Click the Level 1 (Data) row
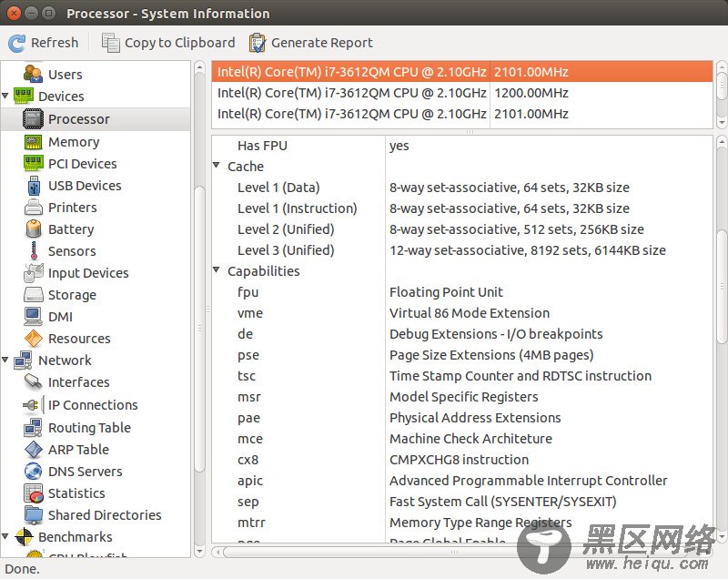 click(x=462, y=188)
